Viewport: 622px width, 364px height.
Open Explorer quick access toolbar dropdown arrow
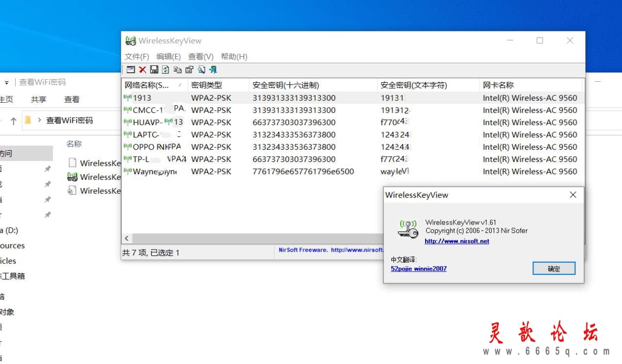7,82
